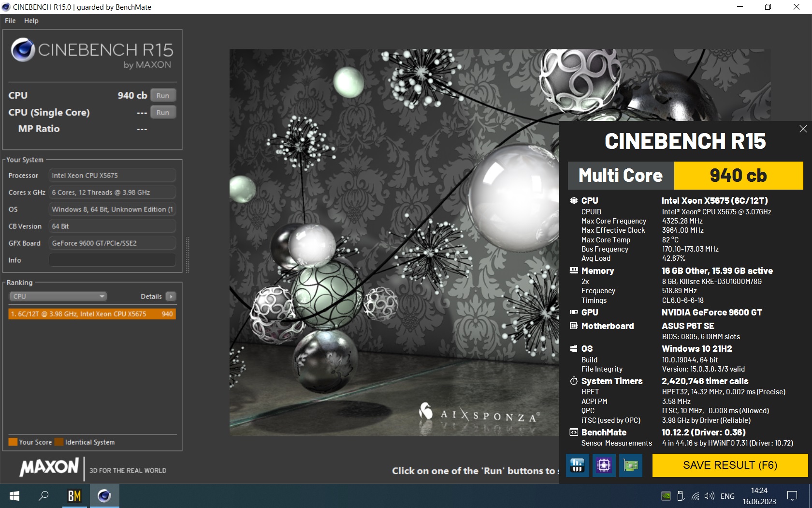Click the Your Score orange legend swatch
The height and width of the screenshot is (508, 812).
coord(13,442)
